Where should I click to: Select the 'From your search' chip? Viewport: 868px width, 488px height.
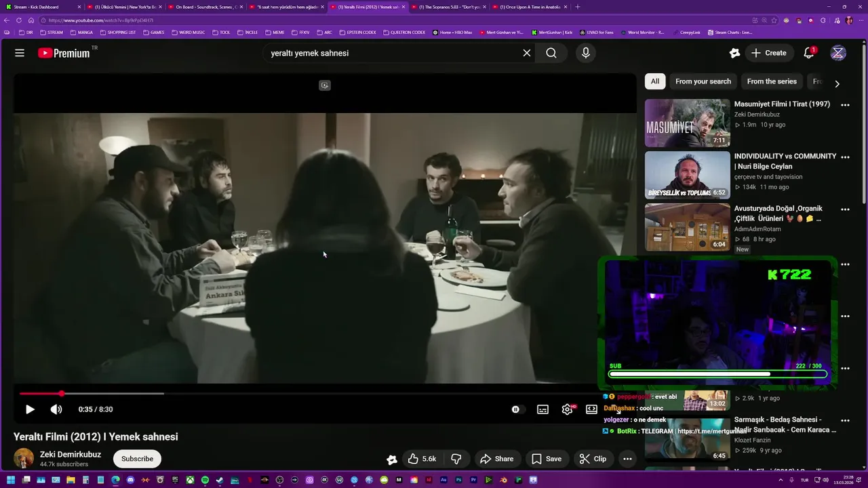[703, 81]
